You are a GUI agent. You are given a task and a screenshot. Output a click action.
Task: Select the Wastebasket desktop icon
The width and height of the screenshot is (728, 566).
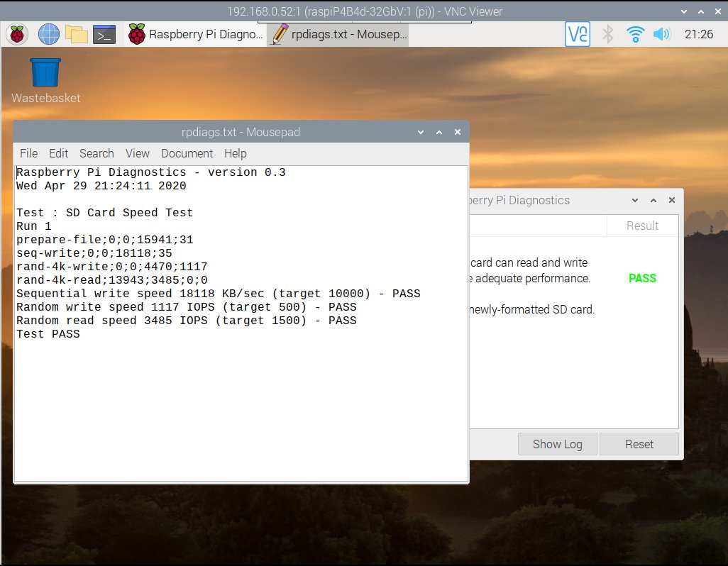[x=45, y=81]
